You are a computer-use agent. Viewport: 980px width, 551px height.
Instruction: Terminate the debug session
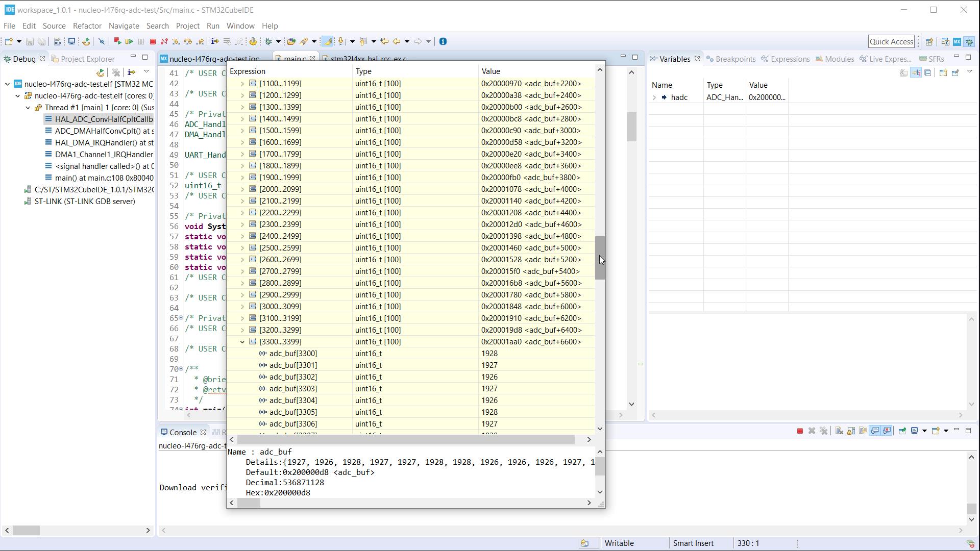153,41
